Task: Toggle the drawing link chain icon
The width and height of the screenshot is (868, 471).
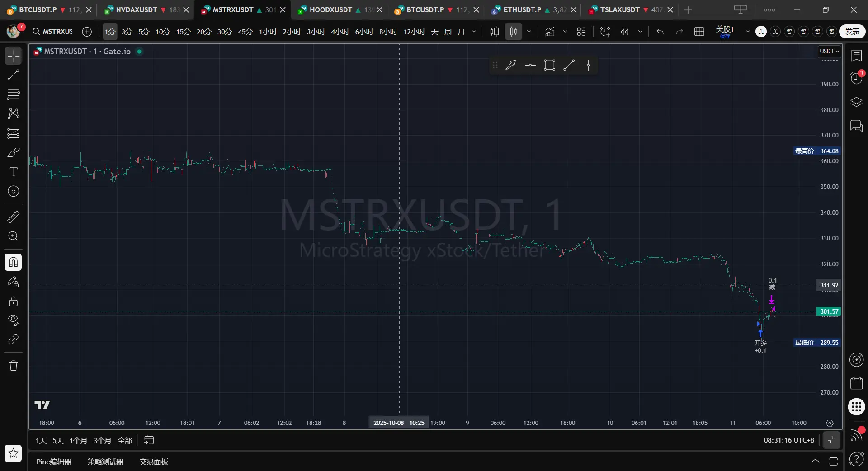Action: click(x=14, y=339)
